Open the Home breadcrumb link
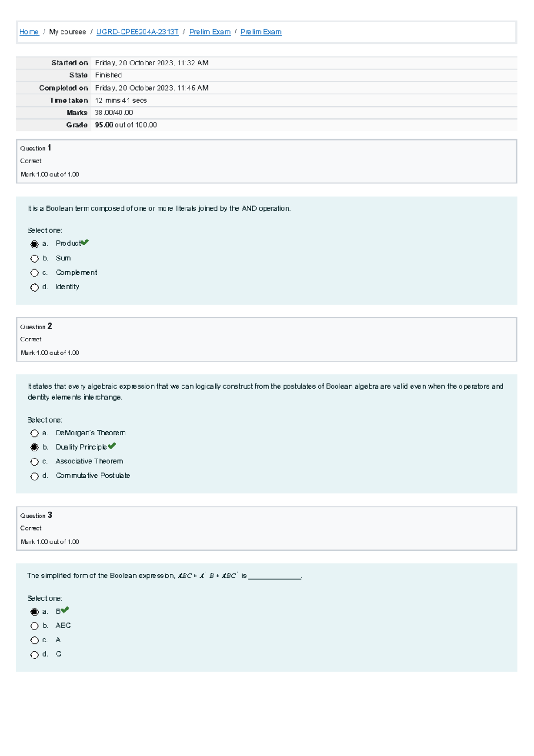This screenshot has height=756, width=534. click(x=29, y=32)
